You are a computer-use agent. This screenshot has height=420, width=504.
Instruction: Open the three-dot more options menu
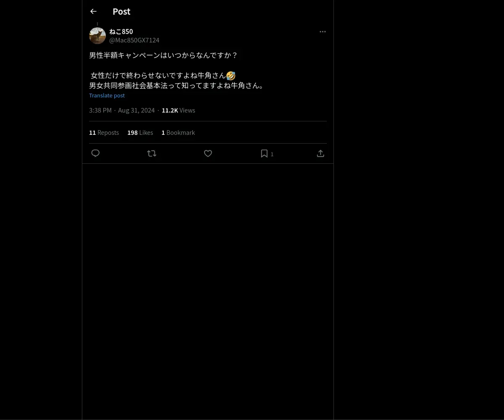coord(323,31)
